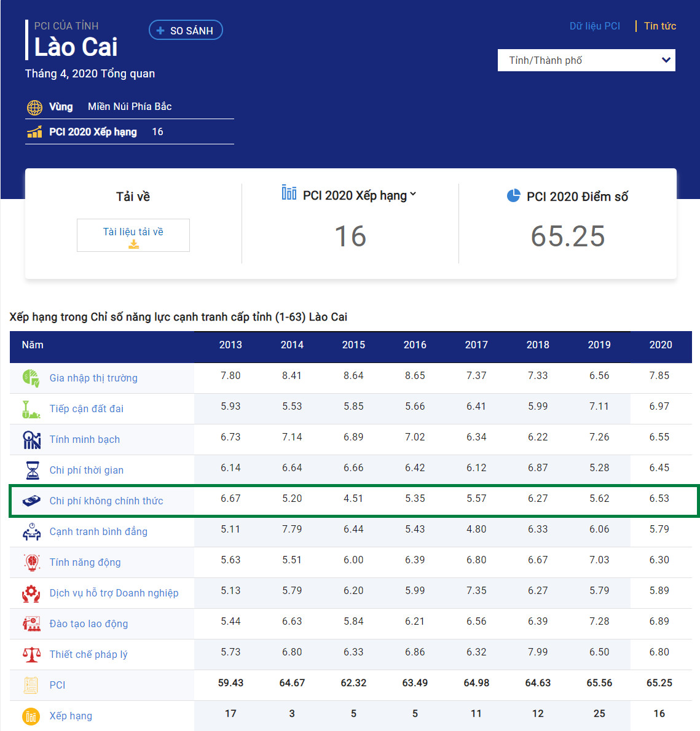This screenshot has width=700, height=731.
Task: Click the 2020 column header
Action: pyautogui.click(x=660, y=345)
